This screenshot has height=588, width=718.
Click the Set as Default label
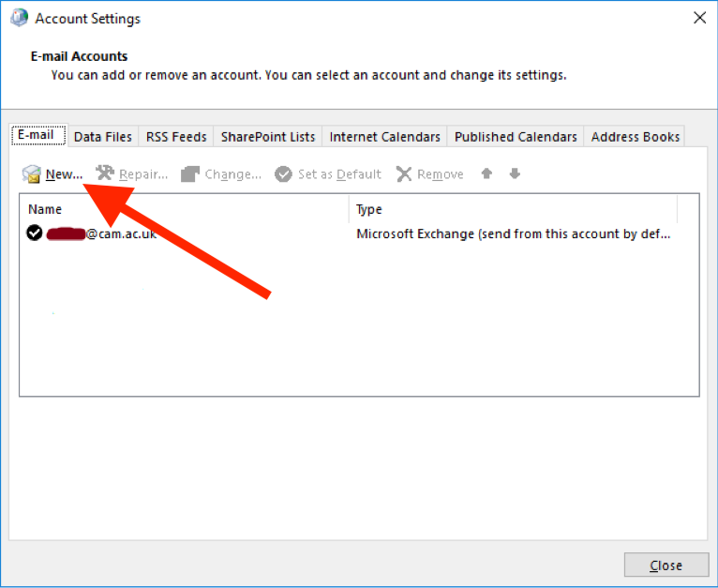tap(339, 174)
